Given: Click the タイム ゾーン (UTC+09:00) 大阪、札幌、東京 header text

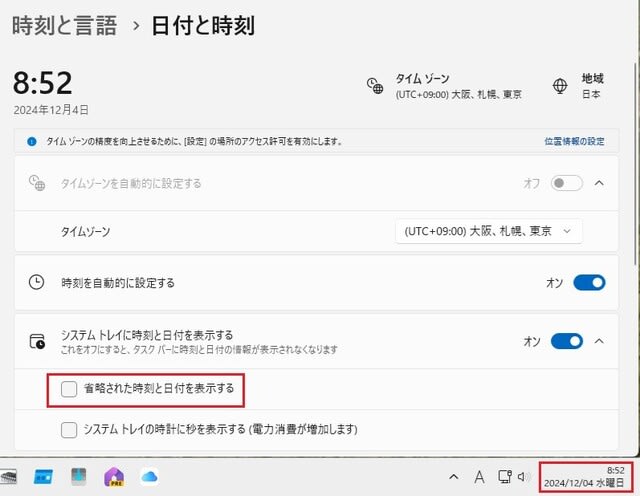Looking at the screenshot, I should [458, 86].
